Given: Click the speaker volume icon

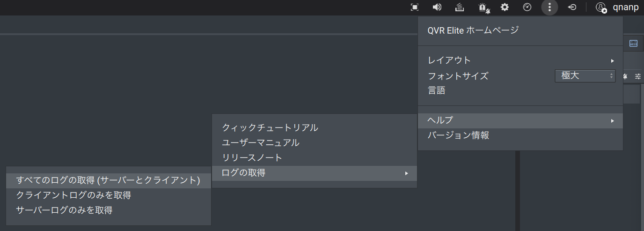Looking at the screenshot, I should pos(437,7).
